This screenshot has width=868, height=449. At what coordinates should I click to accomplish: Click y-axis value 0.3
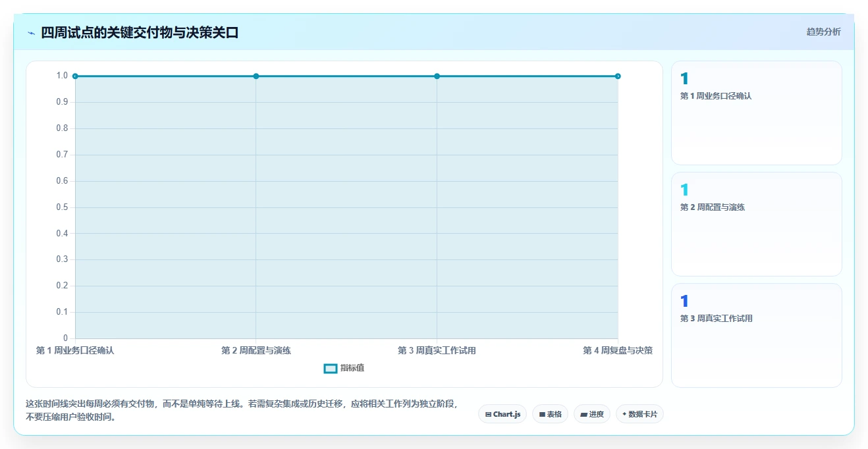pos(62,259)
